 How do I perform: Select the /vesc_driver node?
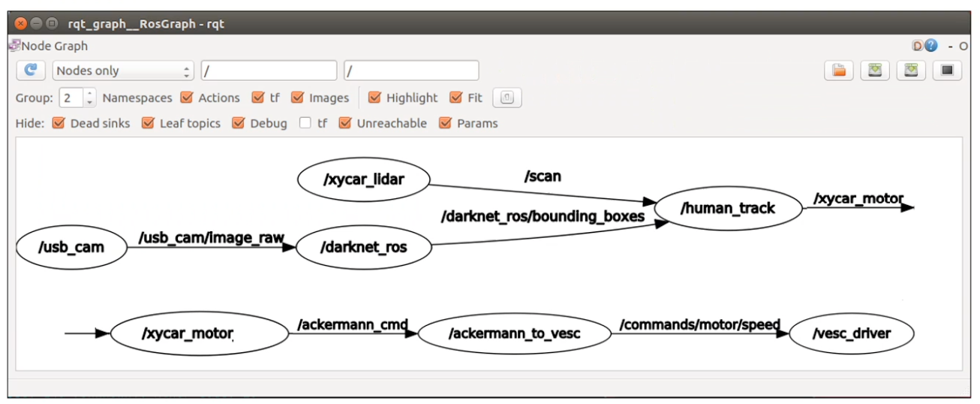(852, 333)
